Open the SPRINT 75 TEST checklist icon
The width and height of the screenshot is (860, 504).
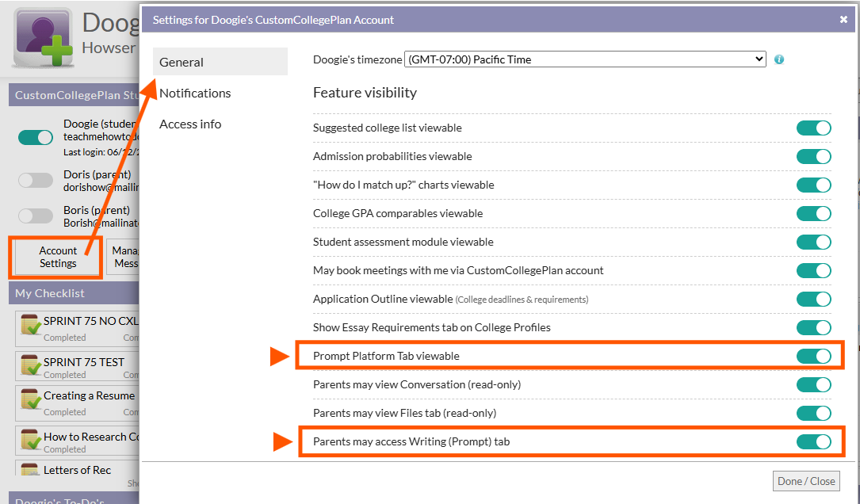pos(30,365)
